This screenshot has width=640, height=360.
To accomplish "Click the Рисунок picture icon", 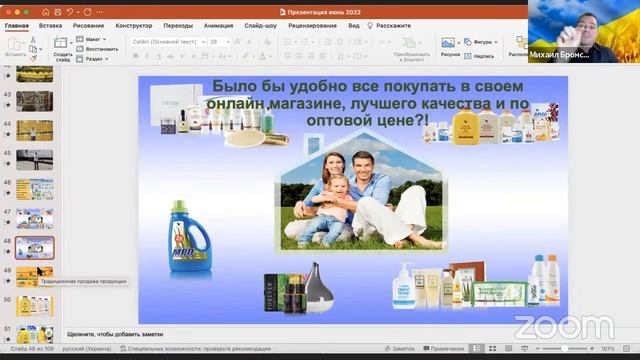I will click(448, 42).
